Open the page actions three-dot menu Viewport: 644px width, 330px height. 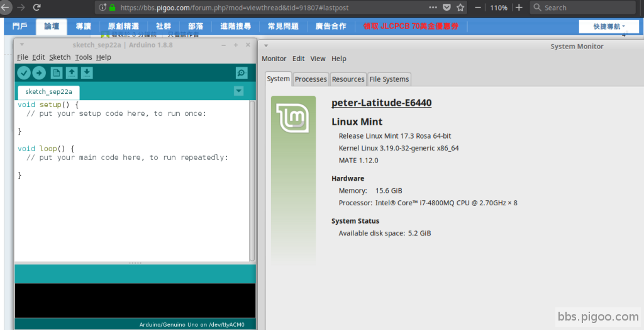tap(433, 8)
